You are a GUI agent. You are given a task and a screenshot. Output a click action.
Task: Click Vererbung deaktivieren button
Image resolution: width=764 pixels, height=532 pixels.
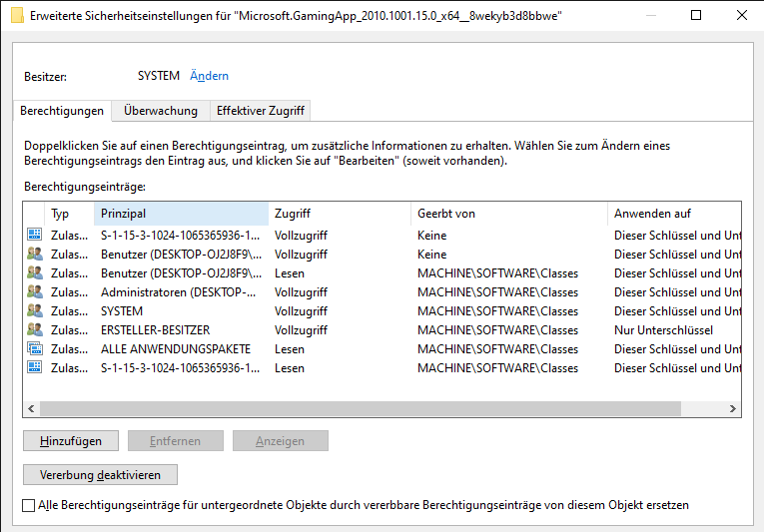[100, 475]
